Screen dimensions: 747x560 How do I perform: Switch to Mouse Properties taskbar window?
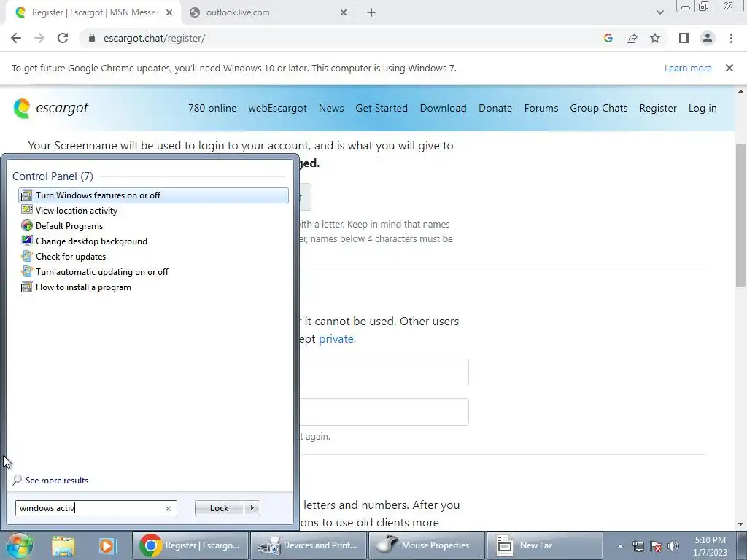coord(426,545)
